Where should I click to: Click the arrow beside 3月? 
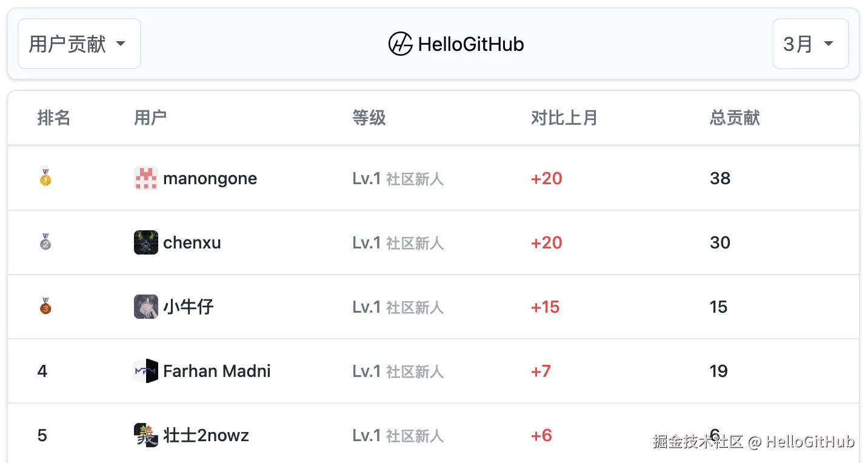[829, 44]
